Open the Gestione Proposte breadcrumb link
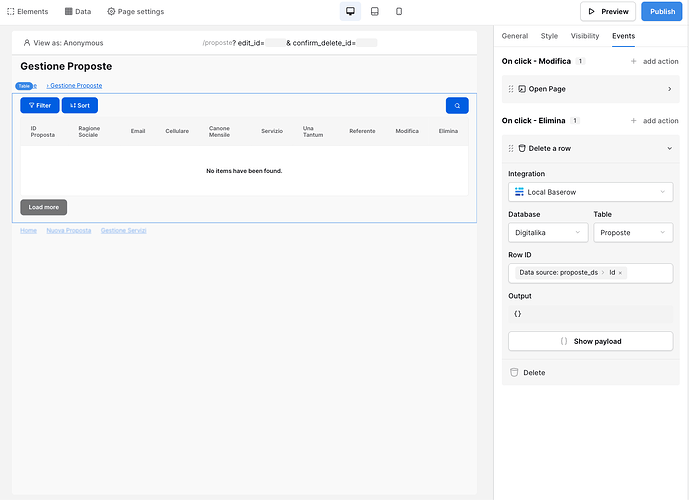The height and width of the screenshot is (500, 689). [74, 86]
